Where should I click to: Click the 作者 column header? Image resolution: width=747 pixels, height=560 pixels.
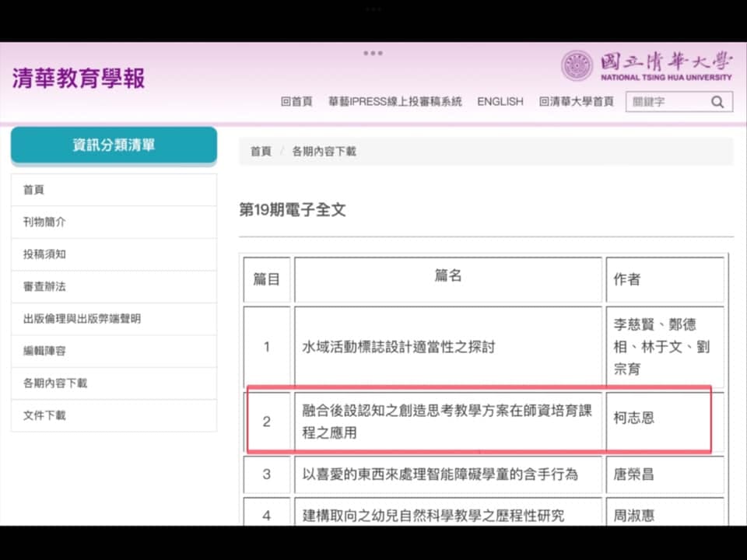[x=665, y=279]
